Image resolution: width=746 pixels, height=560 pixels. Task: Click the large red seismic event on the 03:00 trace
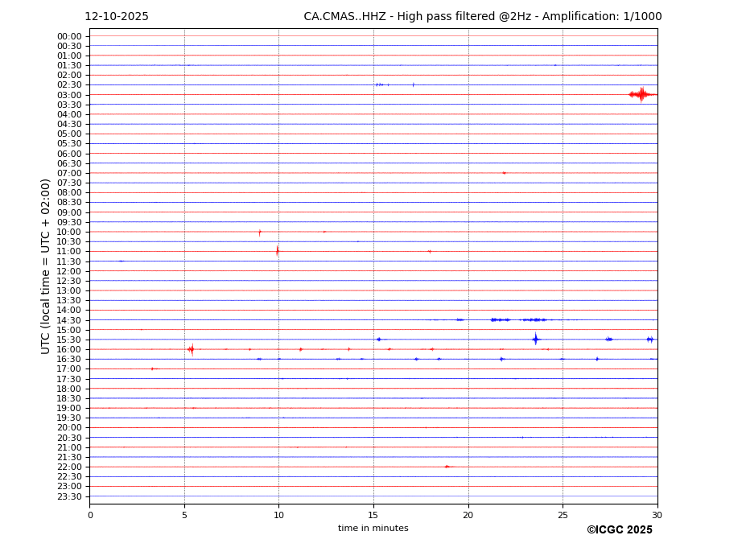tap(641, 94)
